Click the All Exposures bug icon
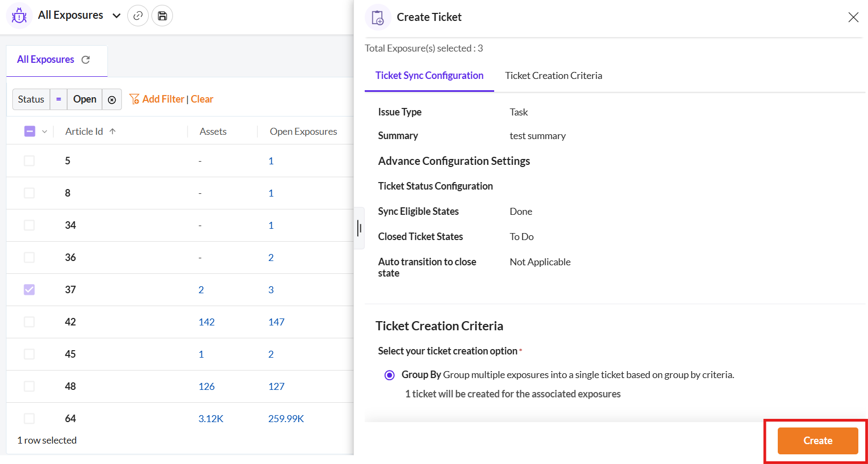This screenshot has width=868, height=464. tap(19, 16)
